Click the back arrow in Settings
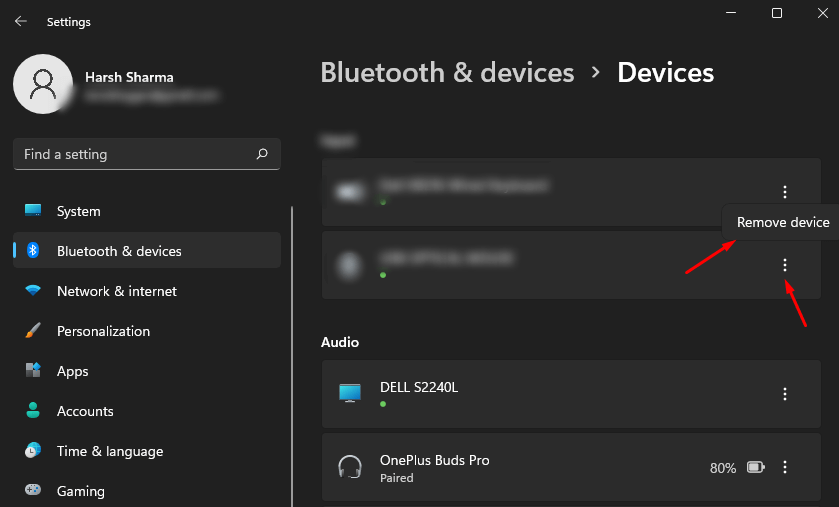 click(20, 21)
